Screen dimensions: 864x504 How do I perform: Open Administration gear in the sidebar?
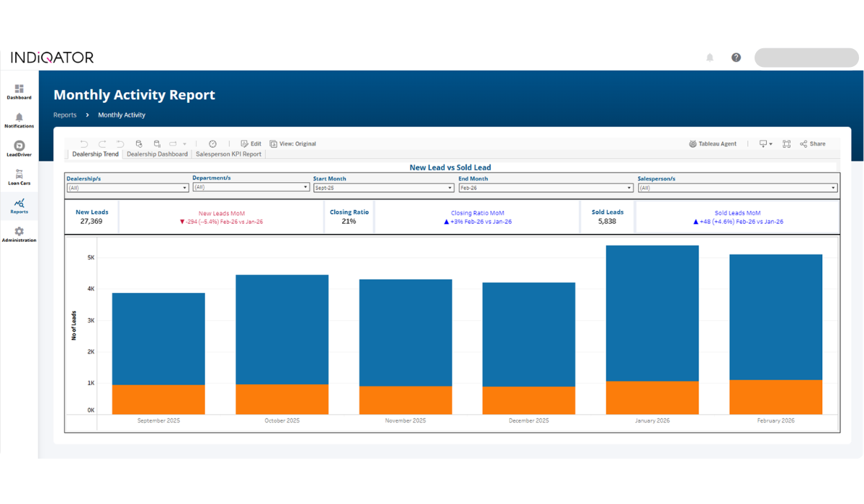(19, 234)
